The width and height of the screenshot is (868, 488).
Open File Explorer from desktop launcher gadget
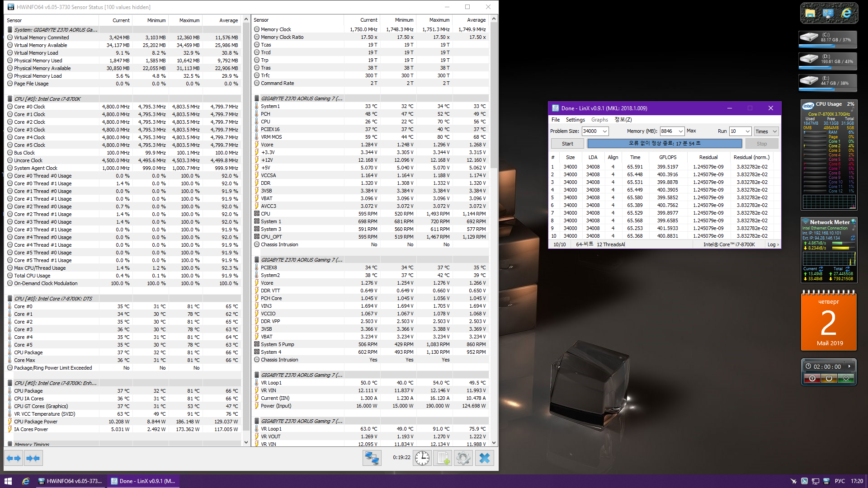click(x=810, y=14)
